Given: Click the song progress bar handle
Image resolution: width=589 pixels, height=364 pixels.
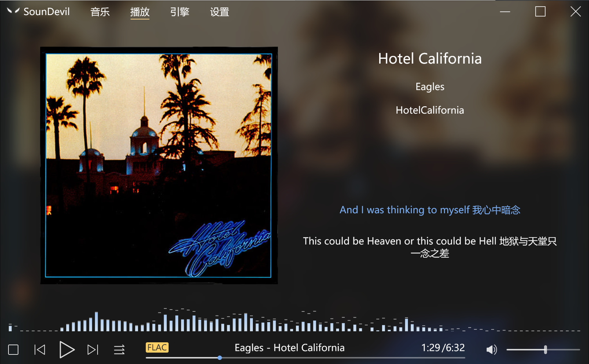Looking at the screenshot, I should pyautogui.click(x=220, y=357).
